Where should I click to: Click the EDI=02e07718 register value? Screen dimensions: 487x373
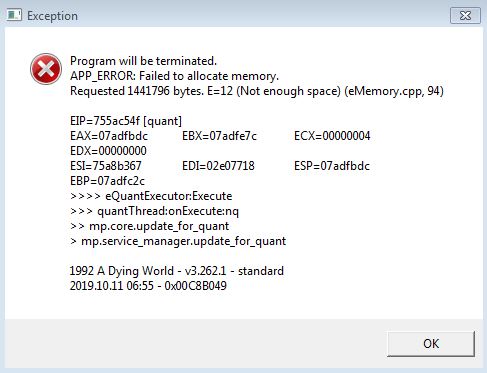pyautogui.click(x=218, y=166)
